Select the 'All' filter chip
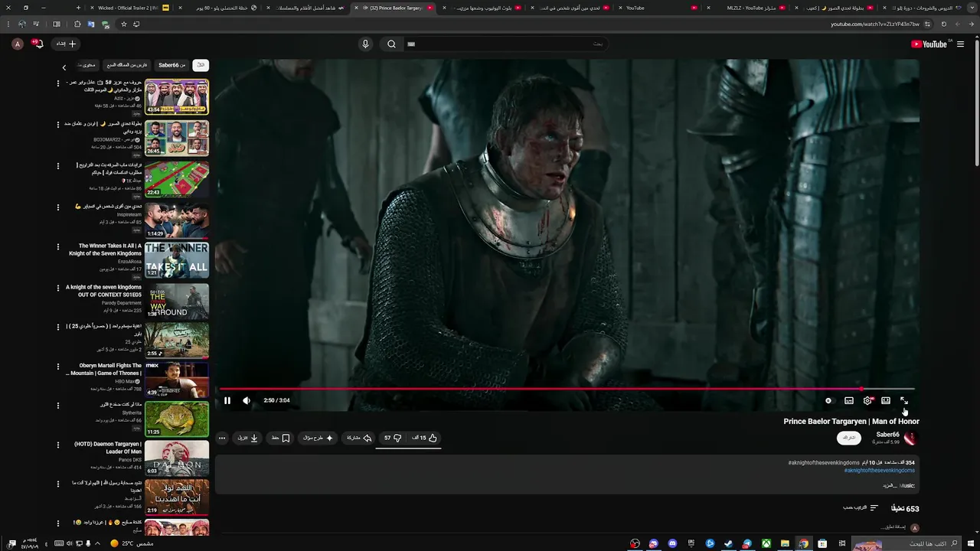 201,65
